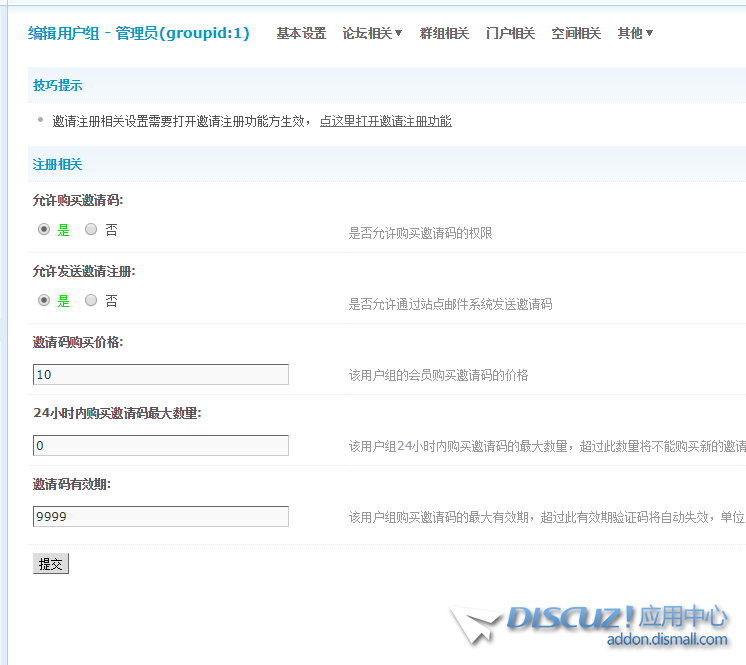
Task: Focus the 邀请码购买价格 input field
Action: click(x=161, y=375)
